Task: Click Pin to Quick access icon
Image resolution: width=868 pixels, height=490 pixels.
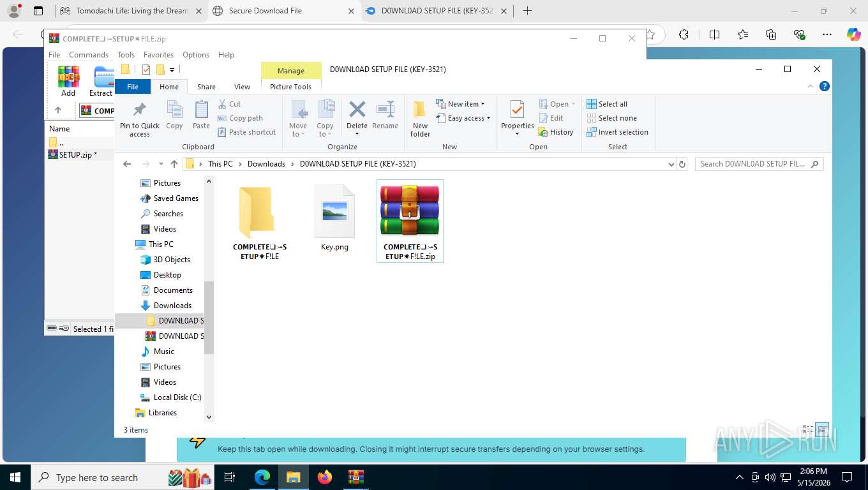Action: tap(140, 119)
